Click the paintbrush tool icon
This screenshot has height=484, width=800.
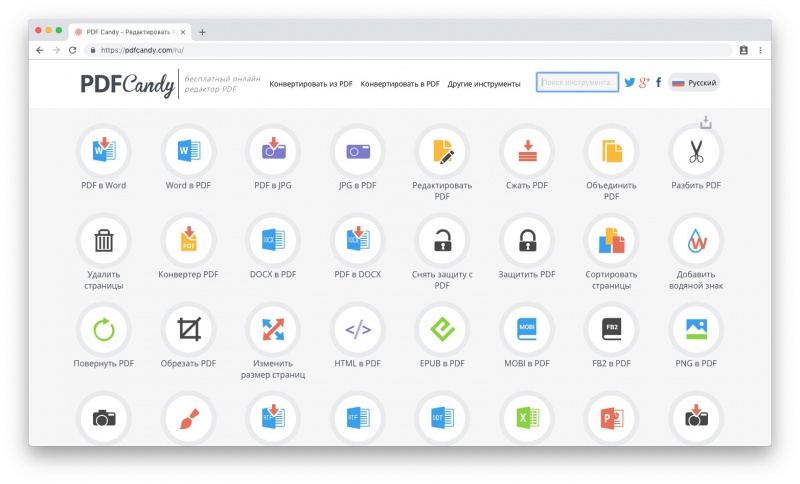tap(188, 418)
